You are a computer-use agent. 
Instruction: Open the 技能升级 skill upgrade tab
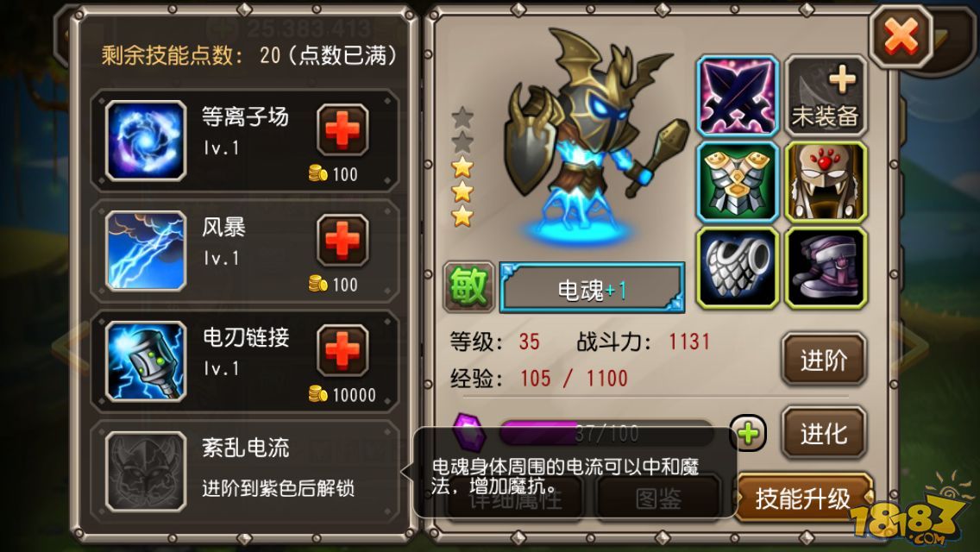pos(803,499)
